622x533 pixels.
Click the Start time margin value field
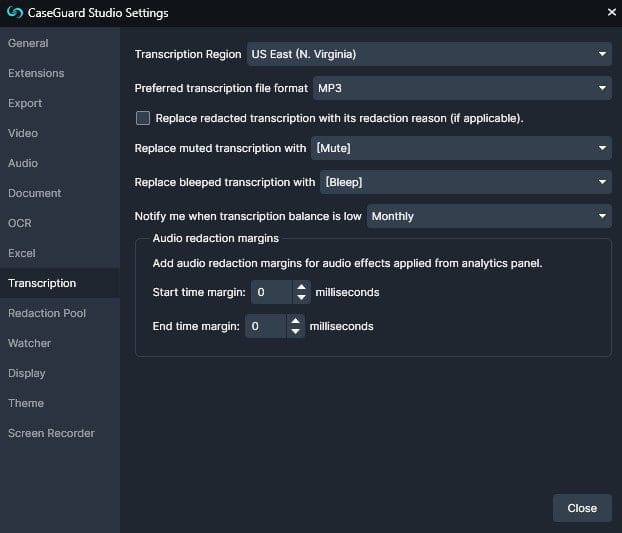(272, 292)
